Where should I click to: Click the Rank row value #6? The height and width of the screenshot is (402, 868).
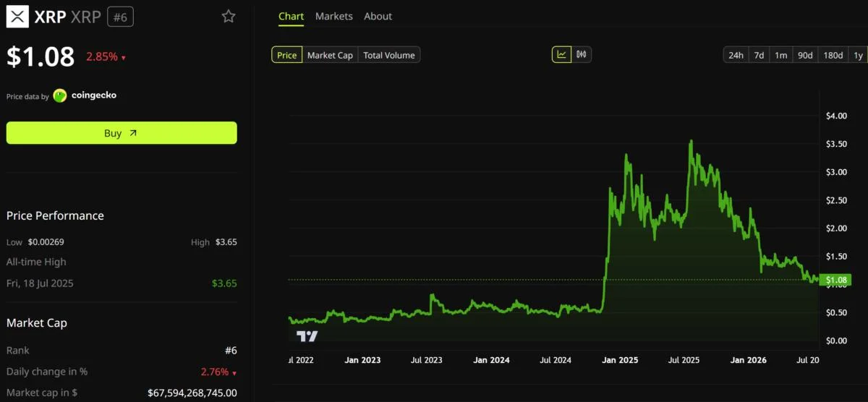tap(231, 351)
